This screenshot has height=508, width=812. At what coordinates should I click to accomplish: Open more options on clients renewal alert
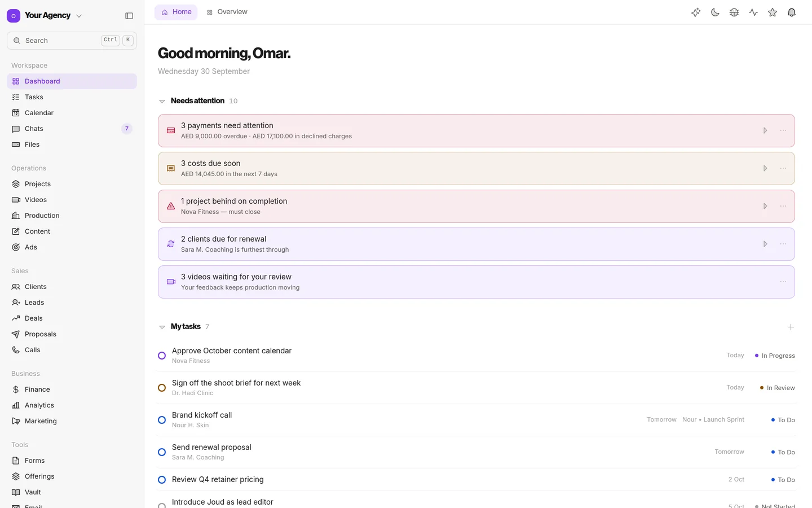[x=783, y=244]
